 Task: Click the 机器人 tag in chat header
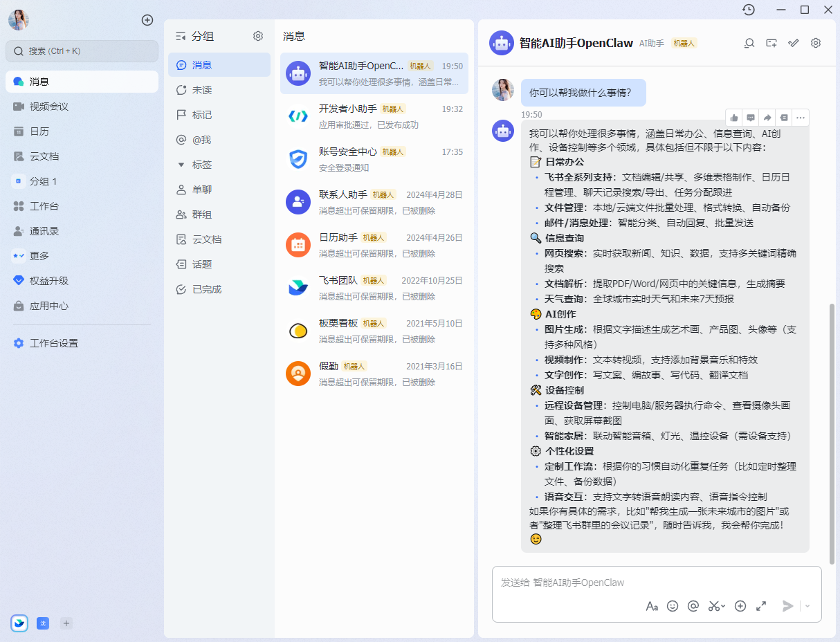coord(684,43)
